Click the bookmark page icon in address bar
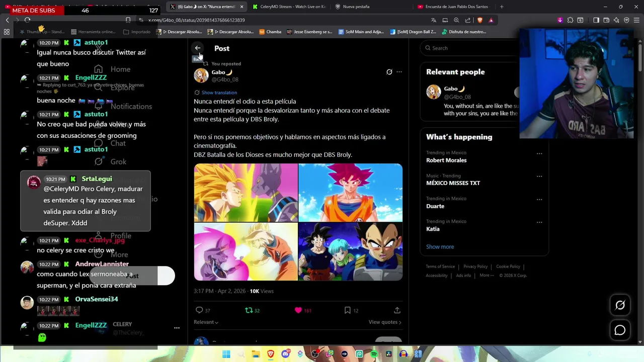 click(128, 20)
